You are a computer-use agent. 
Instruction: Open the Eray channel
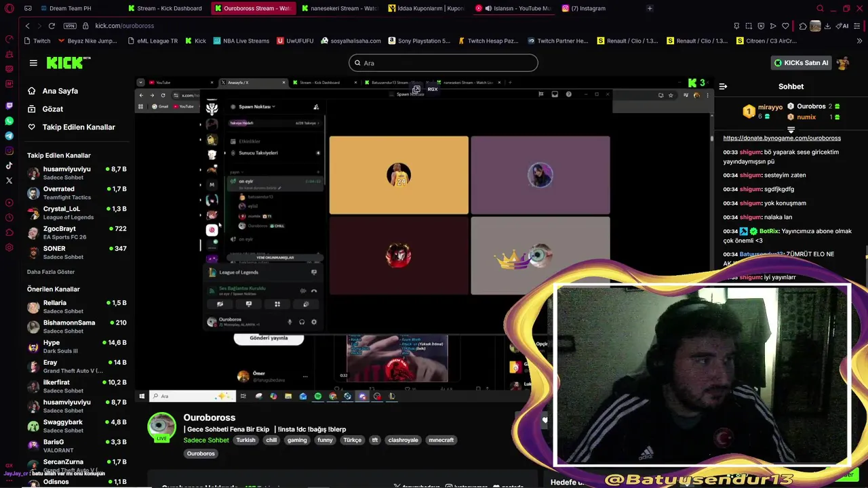(77, 367)
